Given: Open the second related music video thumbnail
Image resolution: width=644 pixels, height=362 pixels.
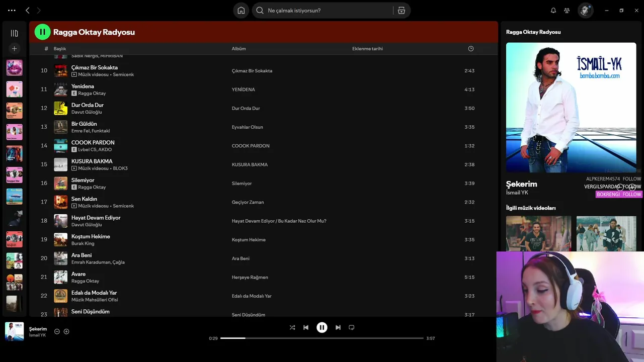Looking at the screenshot, I should coord(606,233).
